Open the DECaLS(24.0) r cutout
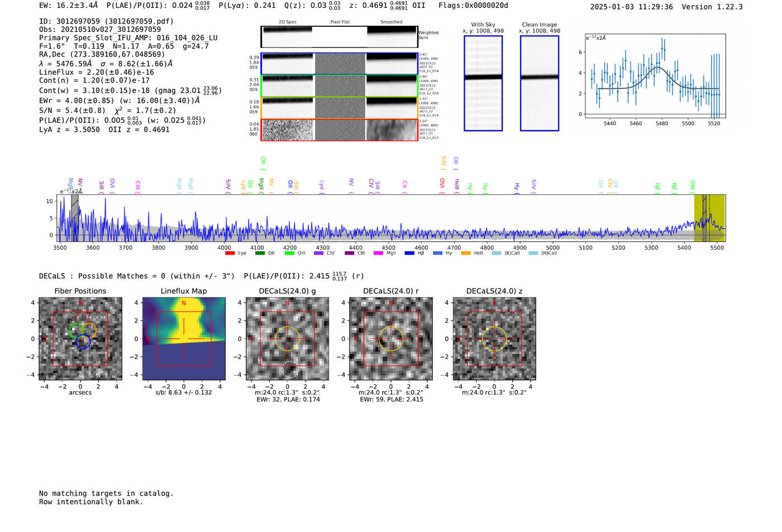Image resolution: width=782 pixels, height=532 pixels. (390, 338)
